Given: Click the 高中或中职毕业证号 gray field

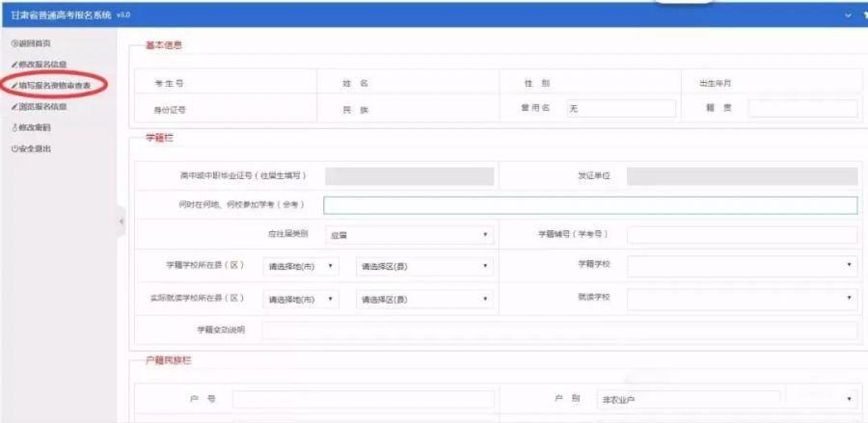Looking at the screenshot, I should pos(409,175).
